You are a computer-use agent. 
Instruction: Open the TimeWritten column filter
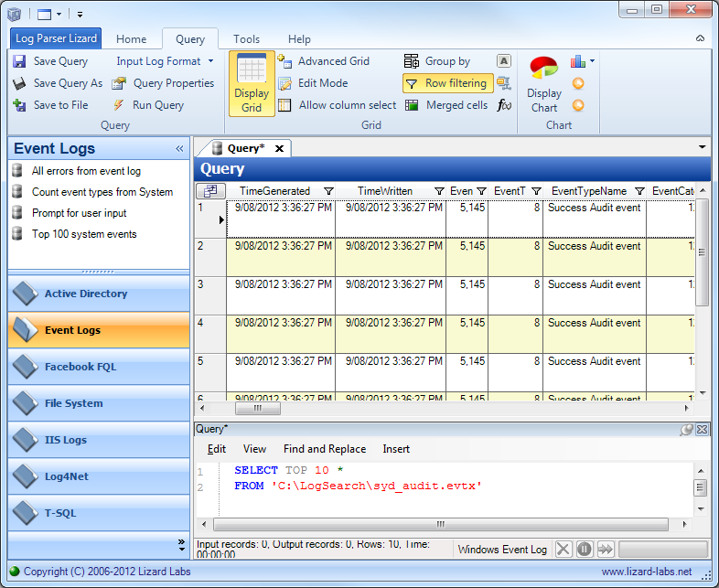coord(439,191)
